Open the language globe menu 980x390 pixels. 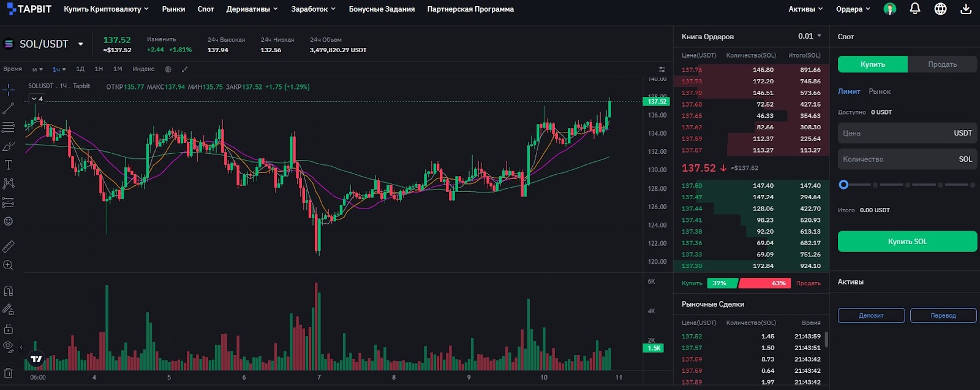tap(940, 9)
